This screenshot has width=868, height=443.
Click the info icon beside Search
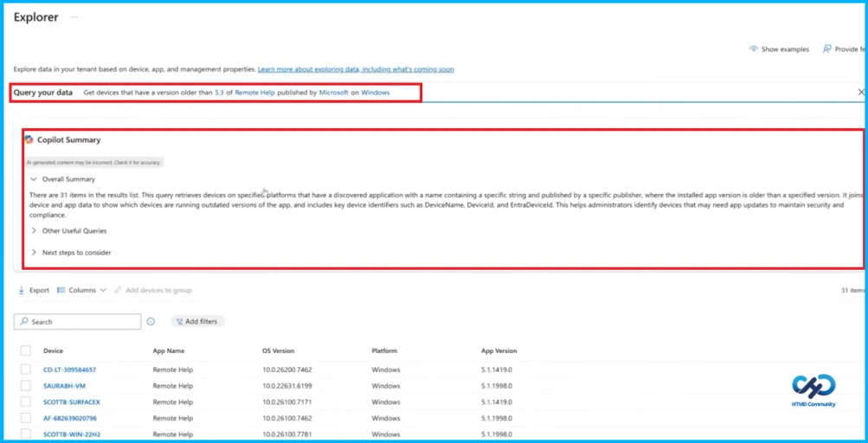tap(151, 322)
